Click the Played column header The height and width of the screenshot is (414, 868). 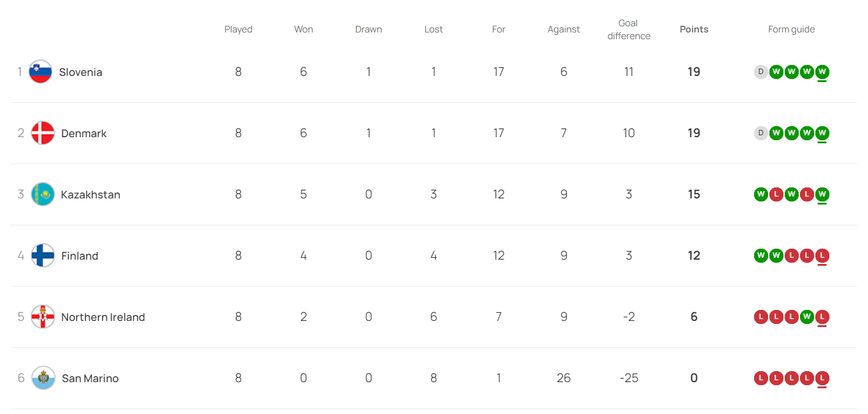(x=238, y=29)
